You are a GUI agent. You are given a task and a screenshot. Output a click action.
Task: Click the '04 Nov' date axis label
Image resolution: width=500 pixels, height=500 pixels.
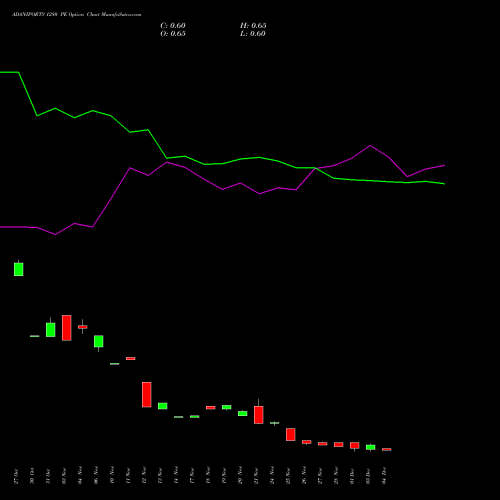(x=80, y=476)
